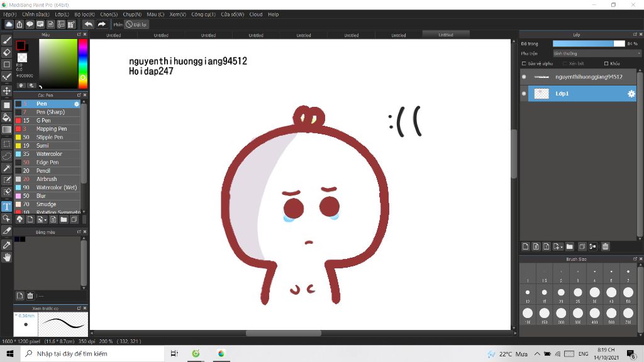Undock the Màu color panel

pyautogui.click(x=79, y=35)
